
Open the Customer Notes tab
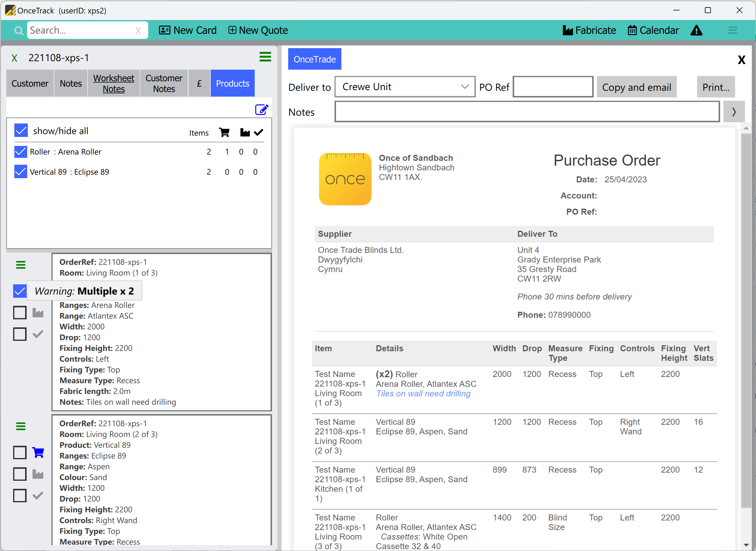tap(164, 83)
